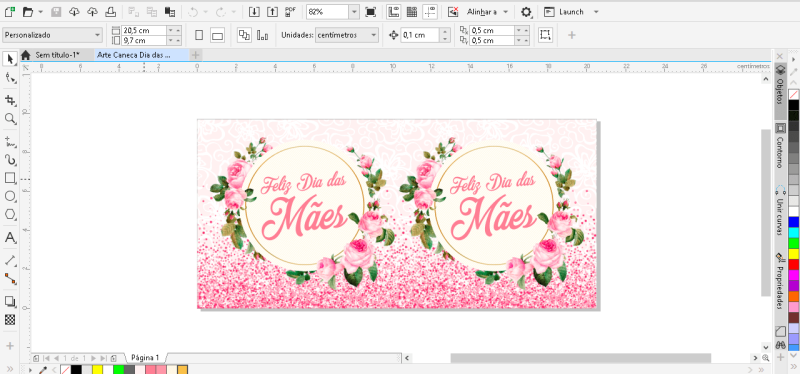
Task: Select the Crop tool
Action: 10,99
